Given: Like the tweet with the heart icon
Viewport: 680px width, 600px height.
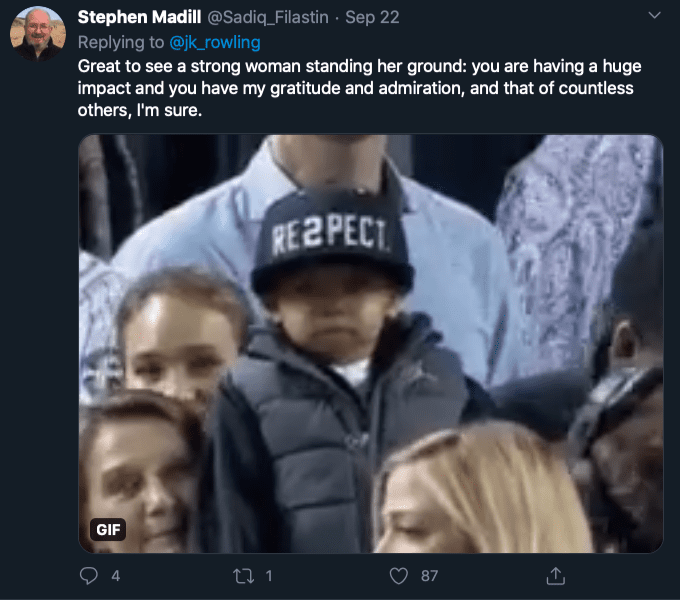Looking at the screenshot, I should point(400,575).
